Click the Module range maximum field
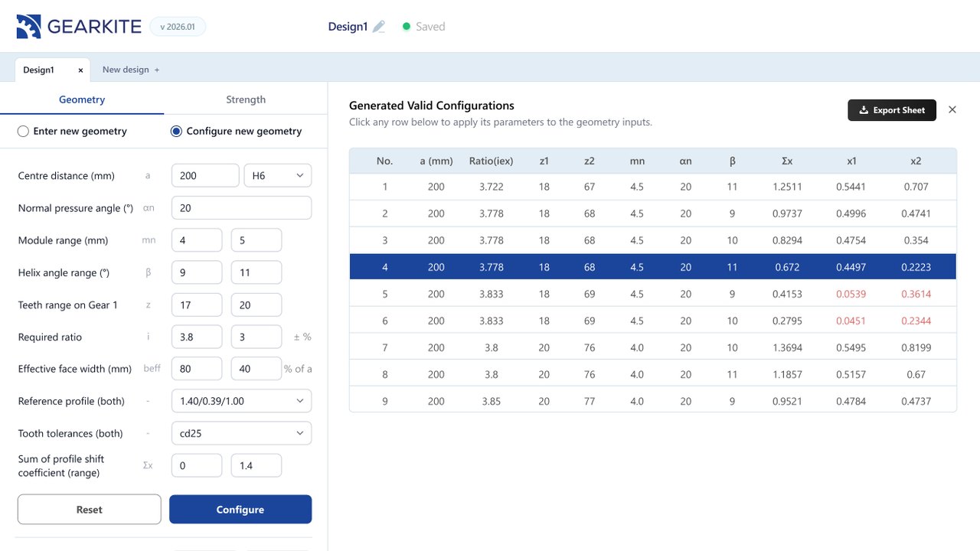Image resolution: width=980 pixels, height=551 pixels. (x=256, y=240)
